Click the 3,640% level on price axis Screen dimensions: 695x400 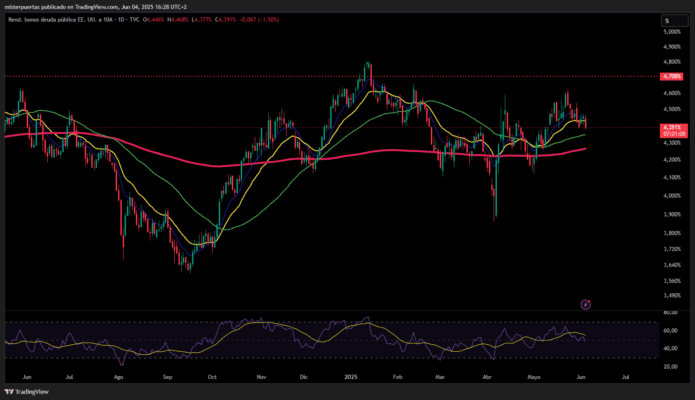coord(670,265)
